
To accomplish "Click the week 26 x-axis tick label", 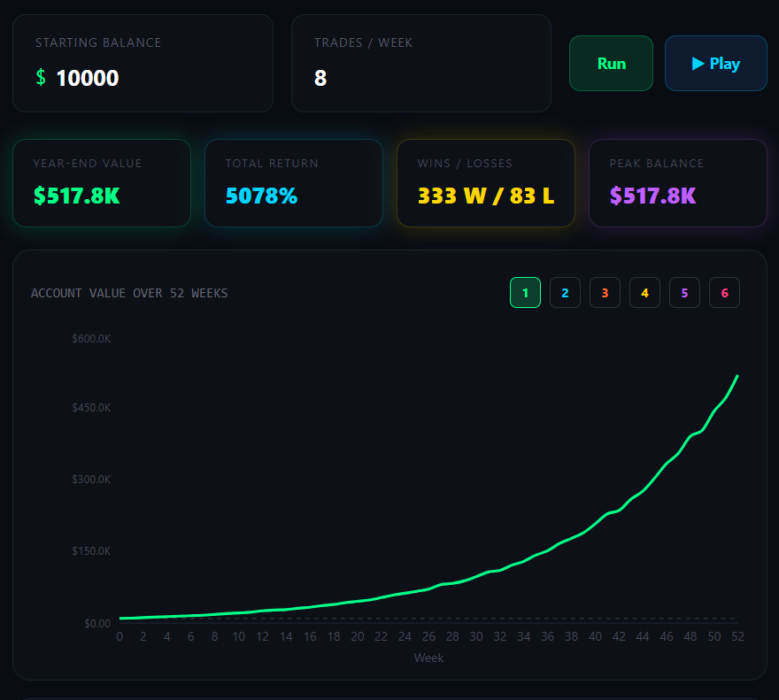I will click(x=428, y=636).
